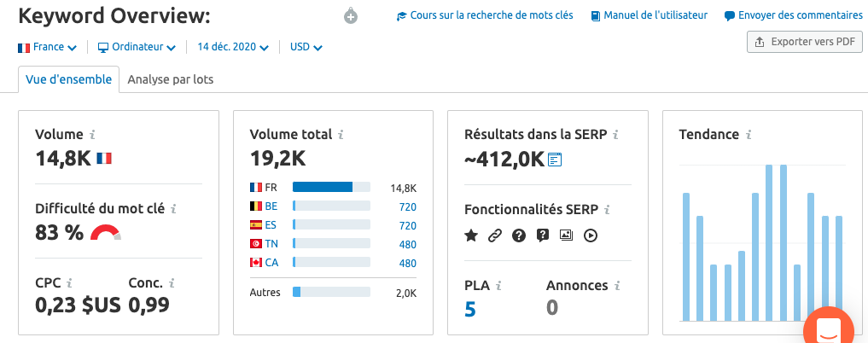Switch to the Analyse par lots tab
868x343 pixels.
click(171, 79)
